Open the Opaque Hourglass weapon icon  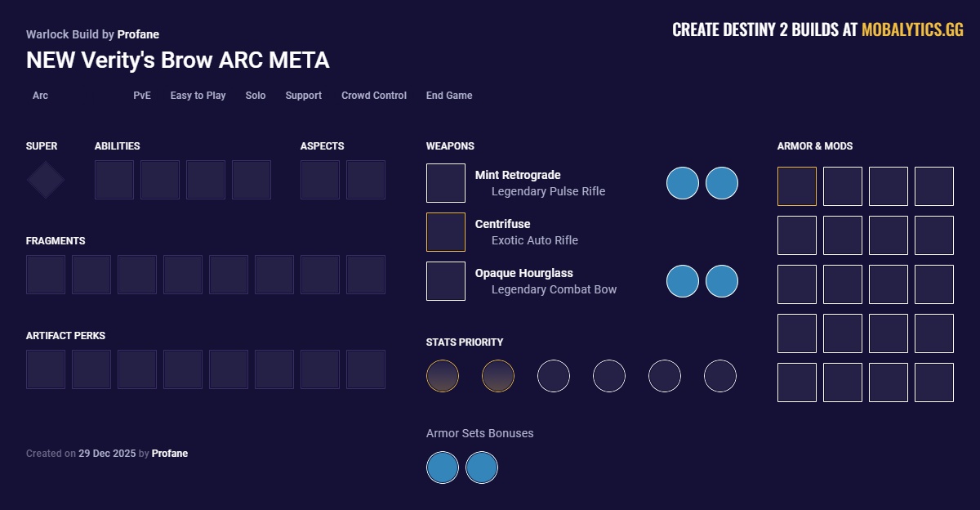(446, 281)
